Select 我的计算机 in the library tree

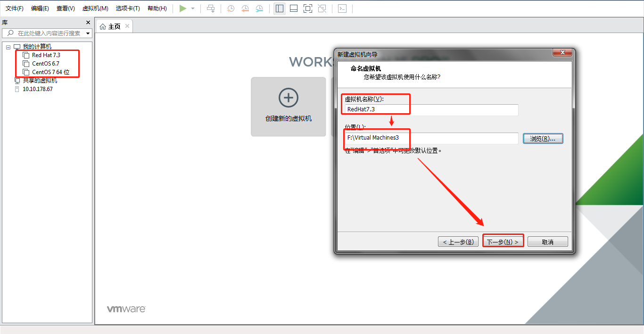37,47
